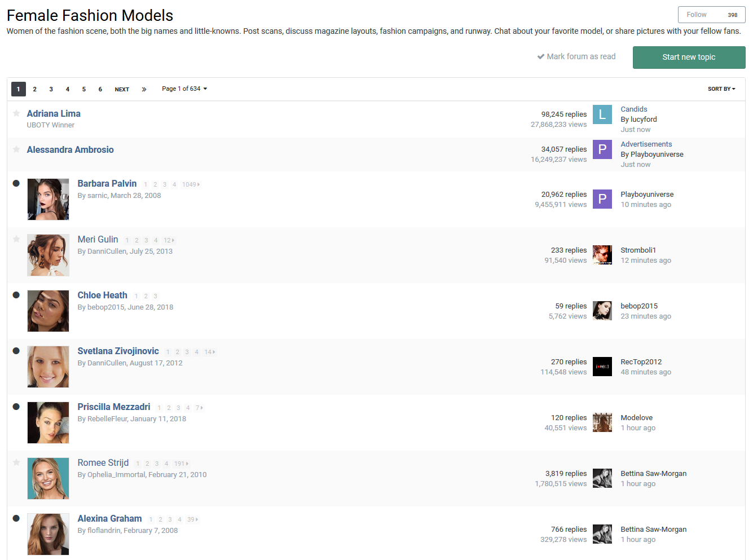Go to page 2 in pagination
The image size is (753, 560).
[x=35, y=89]
